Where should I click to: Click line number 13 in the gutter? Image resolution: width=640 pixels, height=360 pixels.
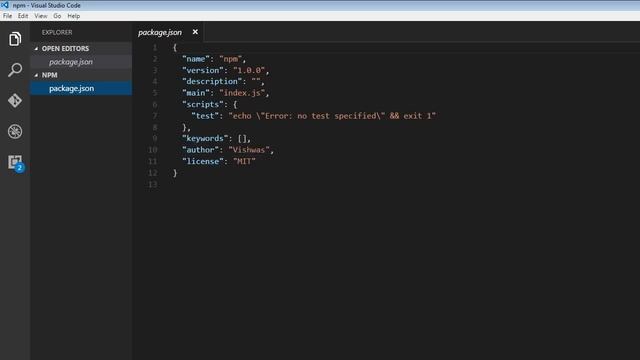[153, 184]
